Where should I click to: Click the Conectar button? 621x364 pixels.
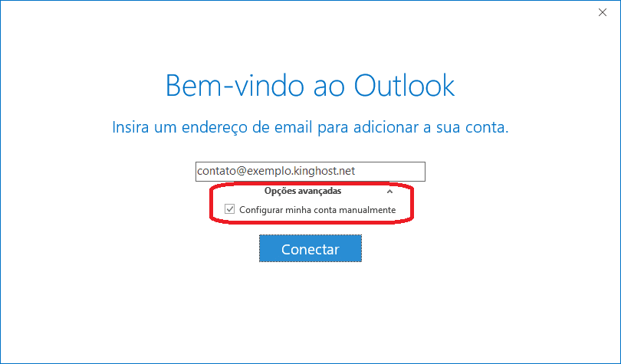(310, 248)
